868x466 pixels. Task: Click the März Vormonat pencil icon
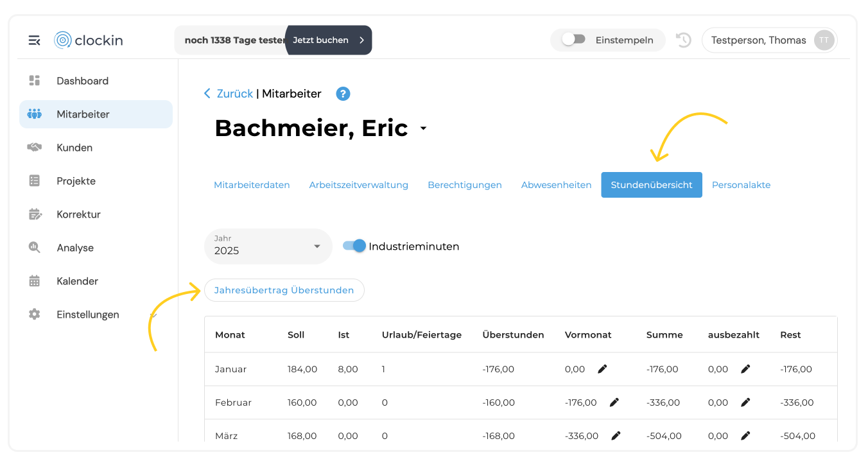click(616, 436)
